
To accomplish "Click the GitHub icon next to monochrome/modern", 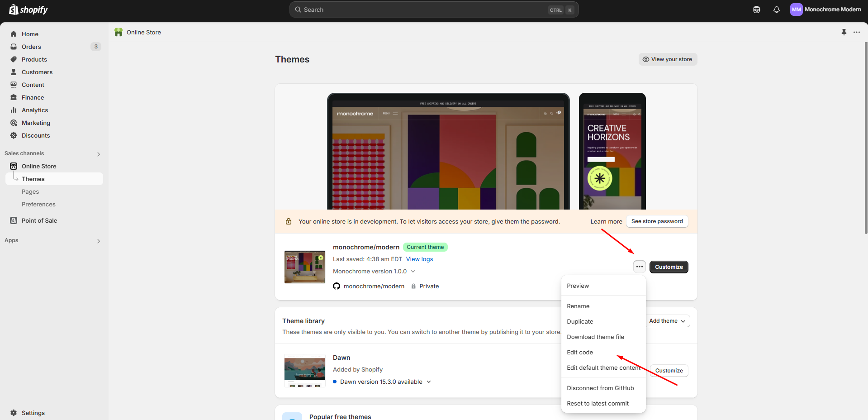I will pos(337,286).
